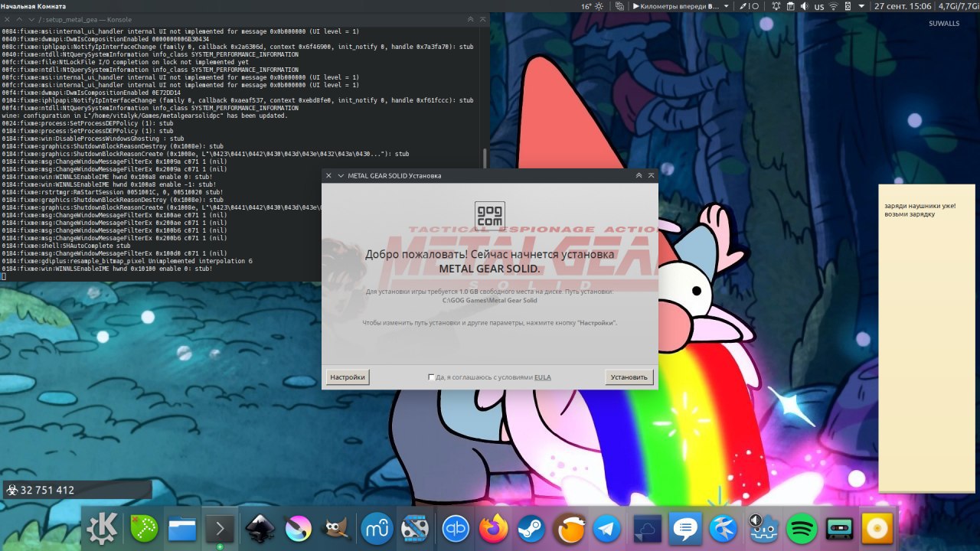Open the EULA link in installer
The width and height of the screenshot is (980, 551).
543,377
